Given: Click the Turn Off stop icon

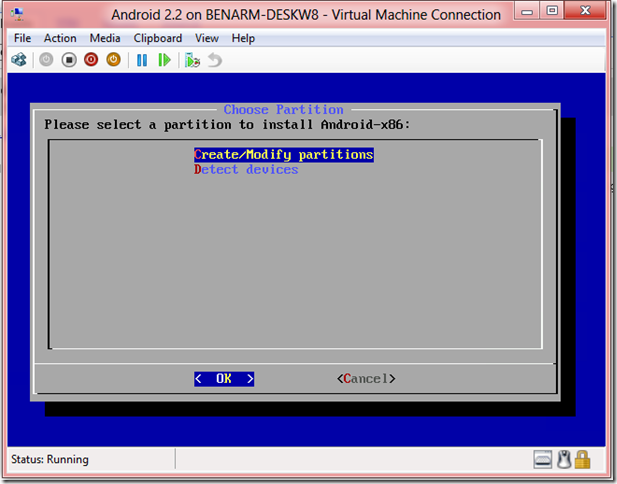Looking at the screenshot, I should point(69,60).
